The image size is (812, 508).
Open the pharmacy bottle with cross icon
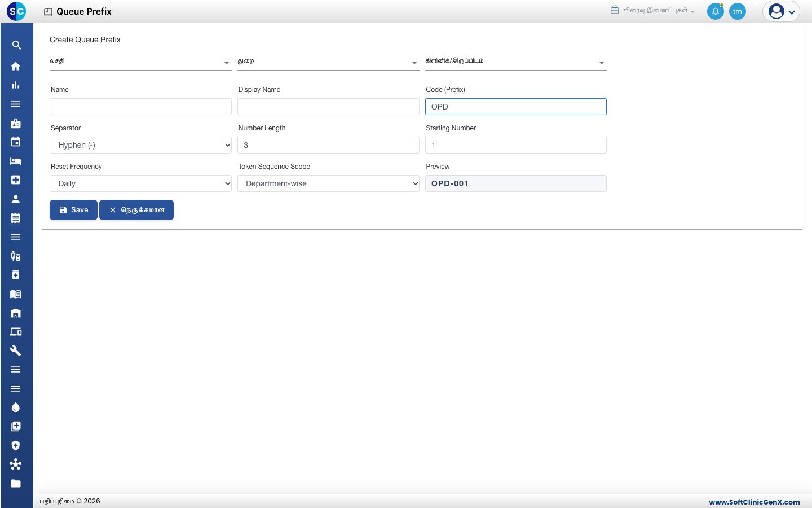pos(16,275)
